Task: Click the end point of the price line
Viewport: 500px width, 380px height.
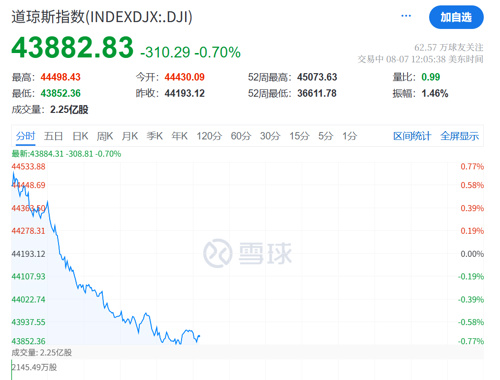Action: [x=199, y=336]
